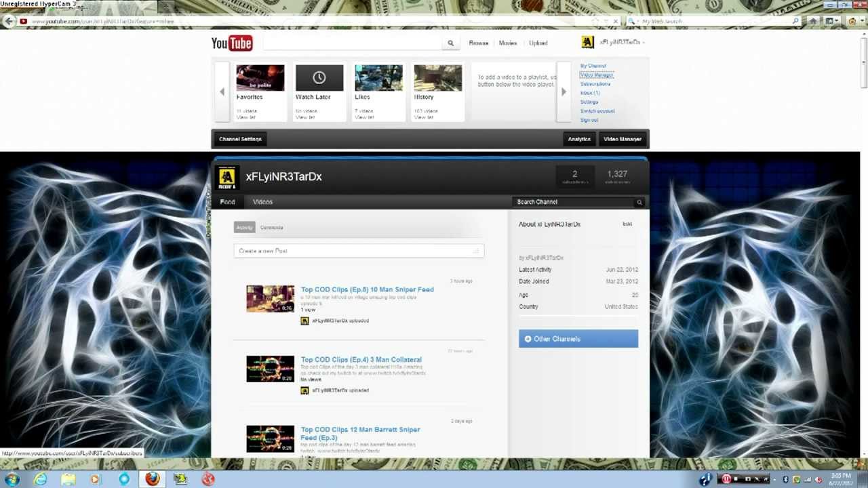
Task: Click Edit next to About xFLyiNR3TarDx
Action: 627,224
